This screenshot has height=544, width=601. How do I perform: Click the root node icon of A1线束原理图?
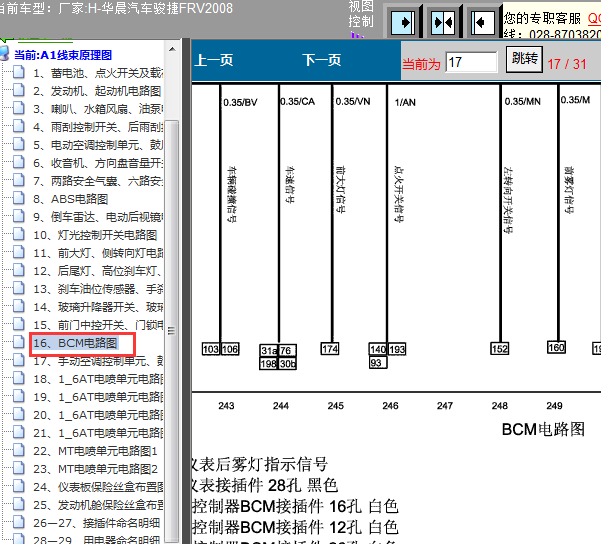(5, 53)
